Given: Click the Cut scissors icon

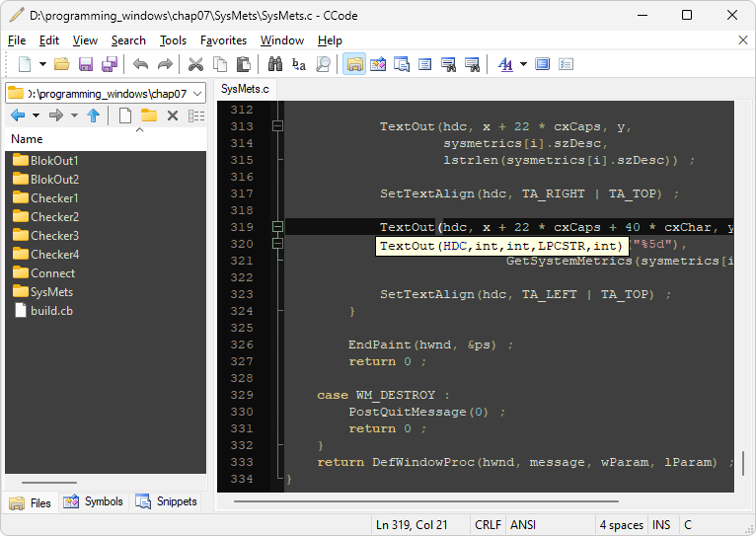Looking at the screenshot, I should click(x=195, y=64).
